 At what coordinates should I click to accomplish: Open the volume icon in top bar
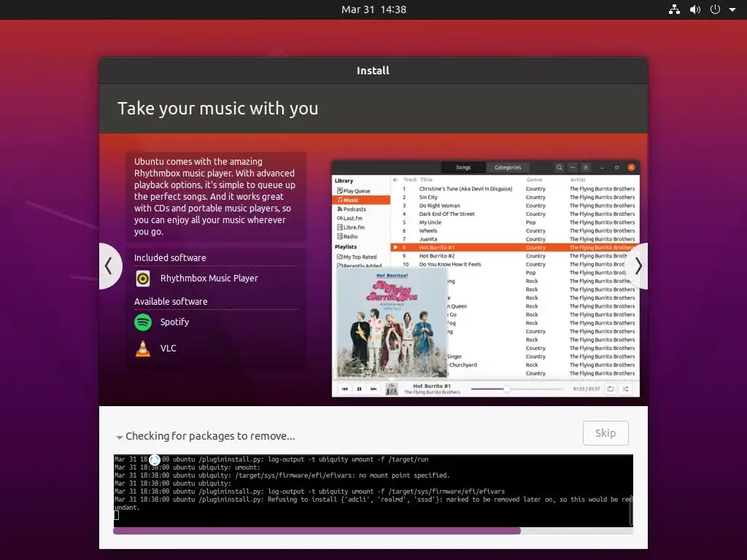coord(695,9)
